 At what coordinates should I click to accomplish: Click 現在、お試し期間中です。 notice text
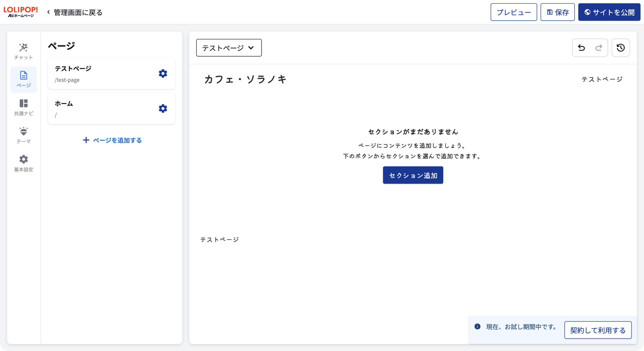521,327
